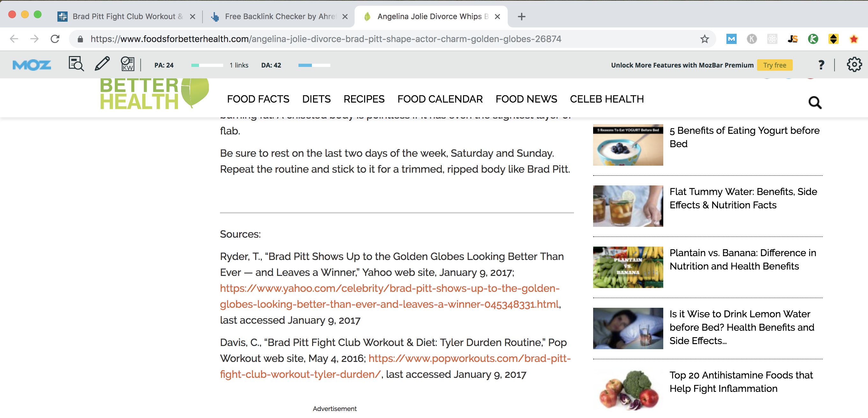The height and width of the screenshot is (418, 868).
Task: Open Plantain vs. Banana article link
Action: pyautogui.click(x=743, y=259)
